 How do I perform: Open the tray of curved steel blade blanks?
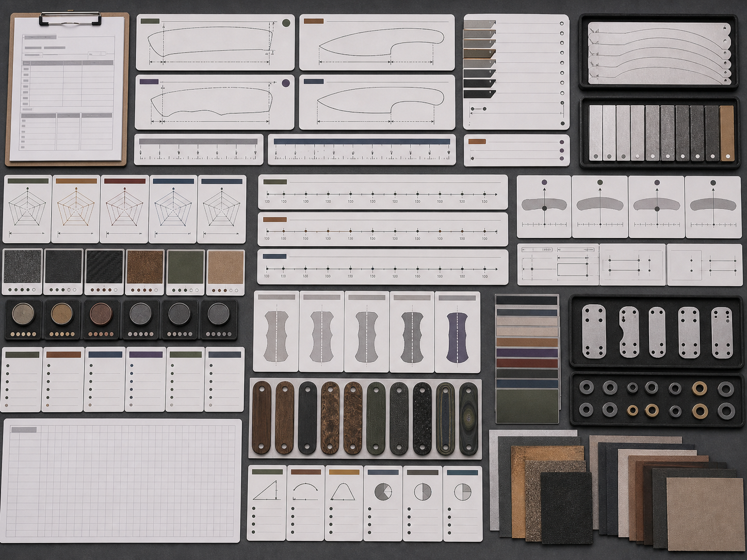[x=659, y=52]
